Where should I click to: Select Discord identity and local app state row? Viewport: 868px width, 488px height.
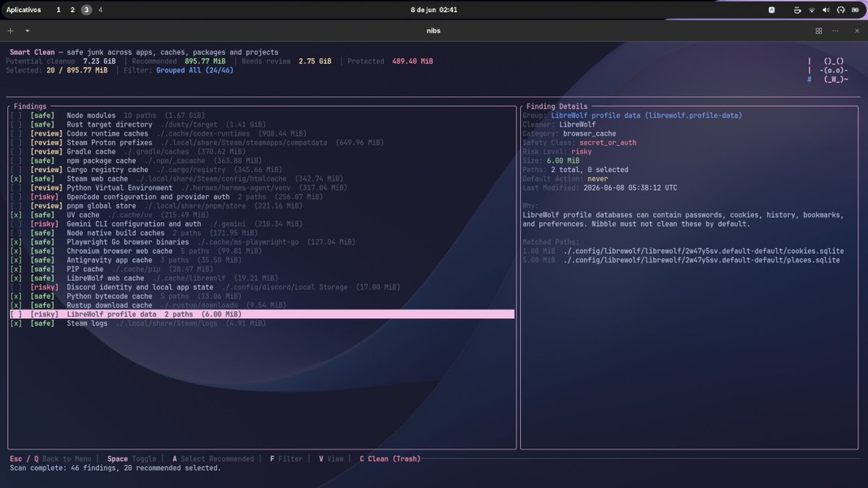[262, 287]
